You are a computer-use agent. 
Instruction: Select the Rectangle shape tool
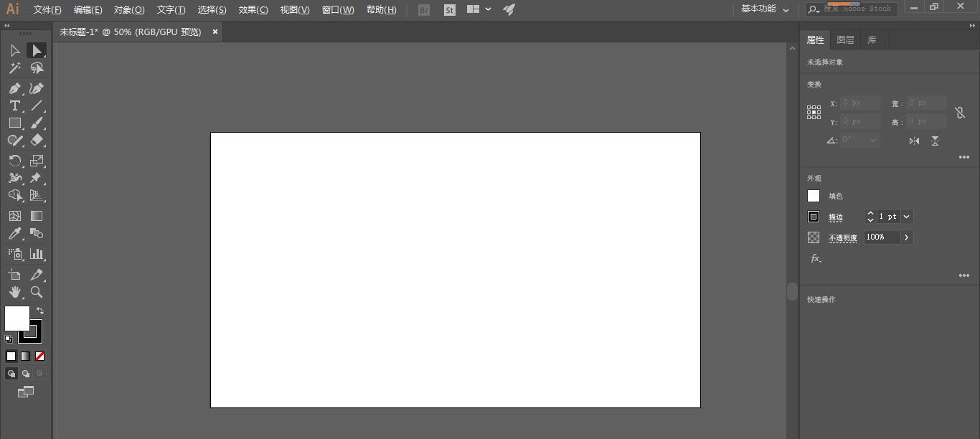point(14,123)
